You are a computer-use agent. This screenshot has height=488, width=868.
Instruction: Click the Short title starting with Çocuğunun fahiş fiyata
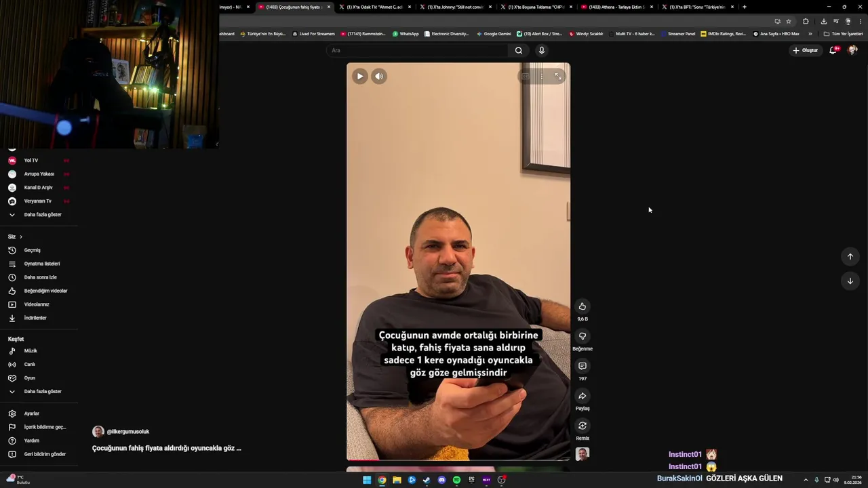(167, 448)
